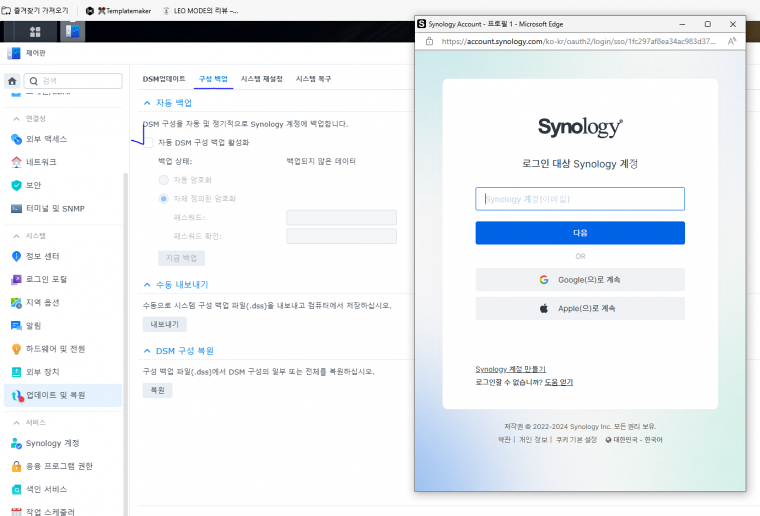The image size is (760, 516).
Task: Open Synology 계정 icon in sidebar
Action: coord(16,443)
